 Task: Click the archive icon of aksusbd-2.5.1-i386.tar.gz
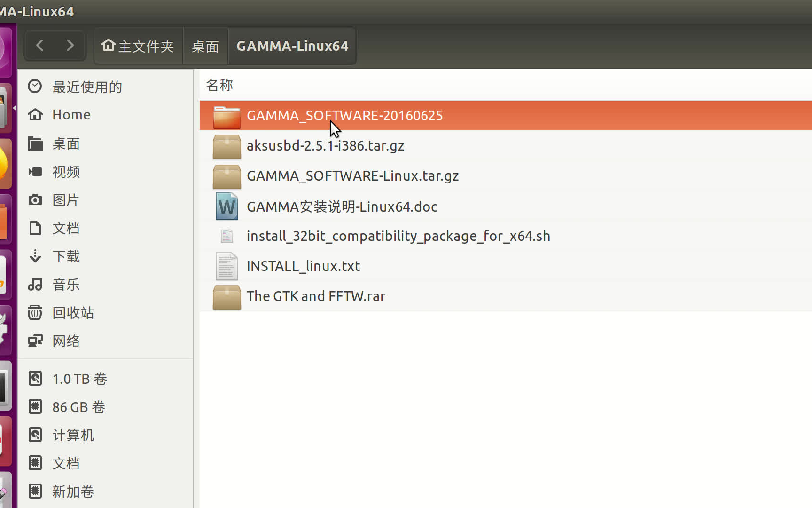(226, 147)
